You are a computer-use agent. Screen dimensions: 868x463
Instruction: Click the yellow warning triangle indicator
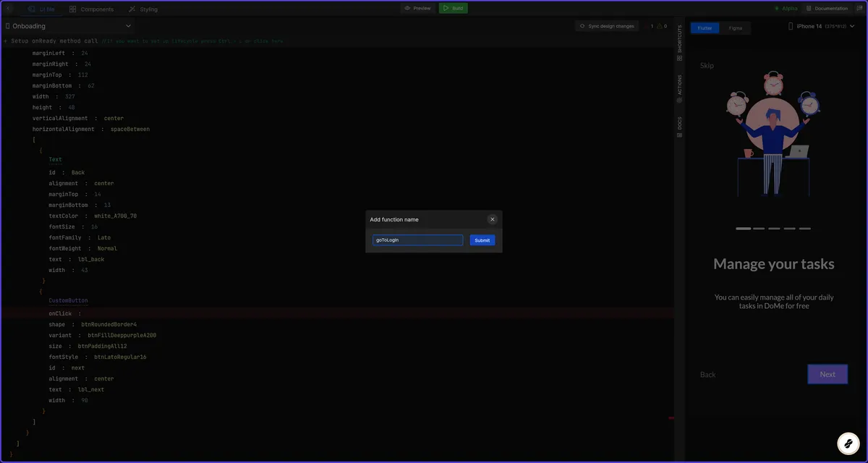pos(660,25)
